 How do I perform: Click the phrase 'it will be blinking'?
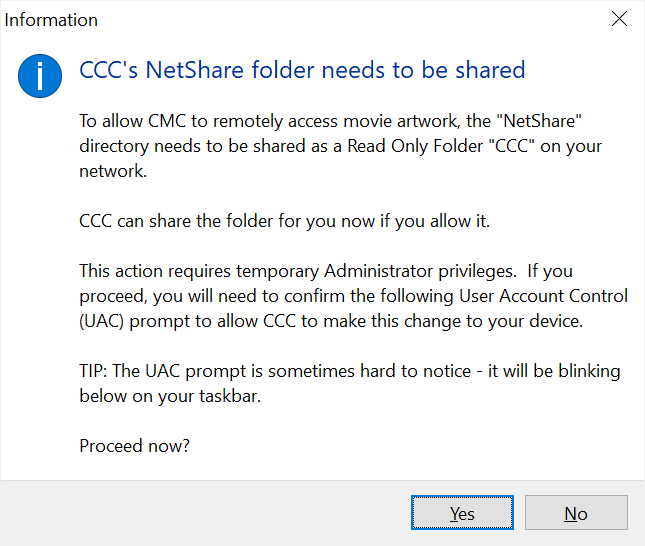(554, 371)
